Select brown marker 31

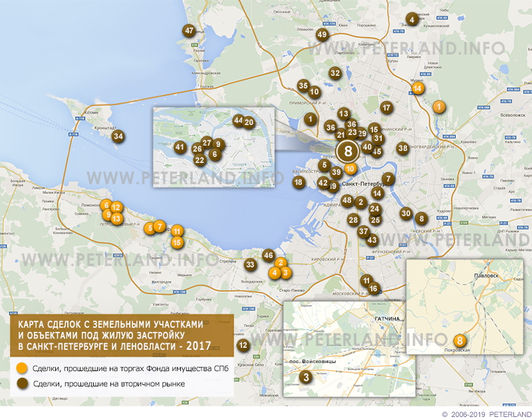pos(378,138)
